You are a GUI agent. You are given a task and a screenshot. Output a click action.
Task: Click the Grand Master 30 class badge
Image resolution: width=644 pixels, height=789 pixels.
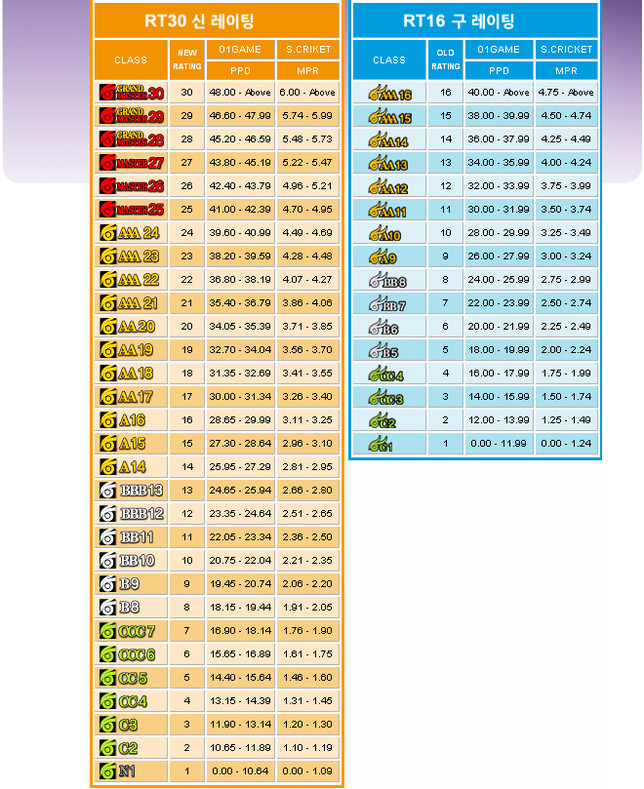[131, 92]
